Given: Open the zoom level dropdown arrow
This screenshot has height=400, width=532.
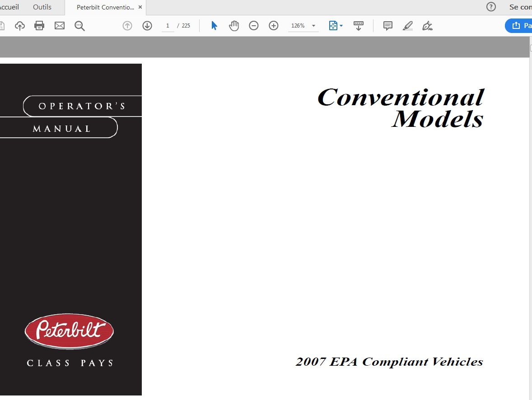Looking at the screenshot, I should point(313,26).
